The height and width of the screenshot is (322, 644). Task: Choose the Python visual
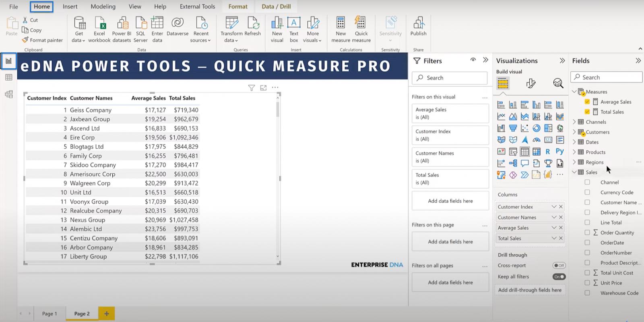pos(559,152)
